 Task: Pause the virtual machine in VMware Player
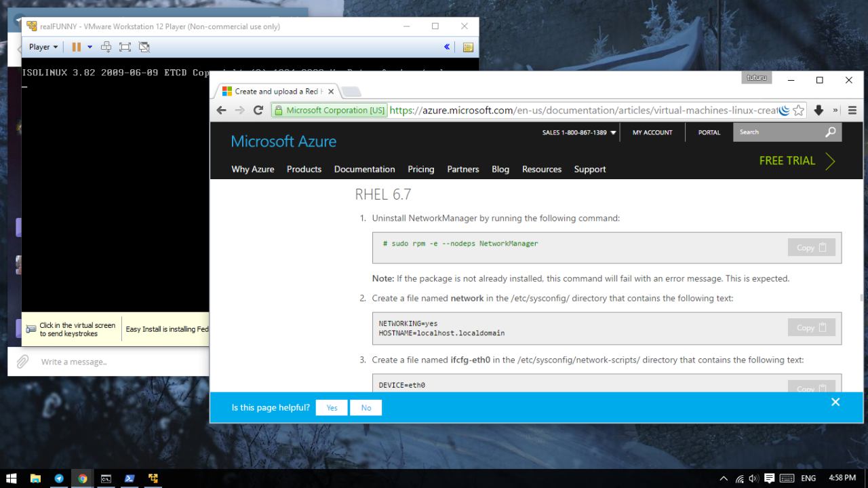77,47
